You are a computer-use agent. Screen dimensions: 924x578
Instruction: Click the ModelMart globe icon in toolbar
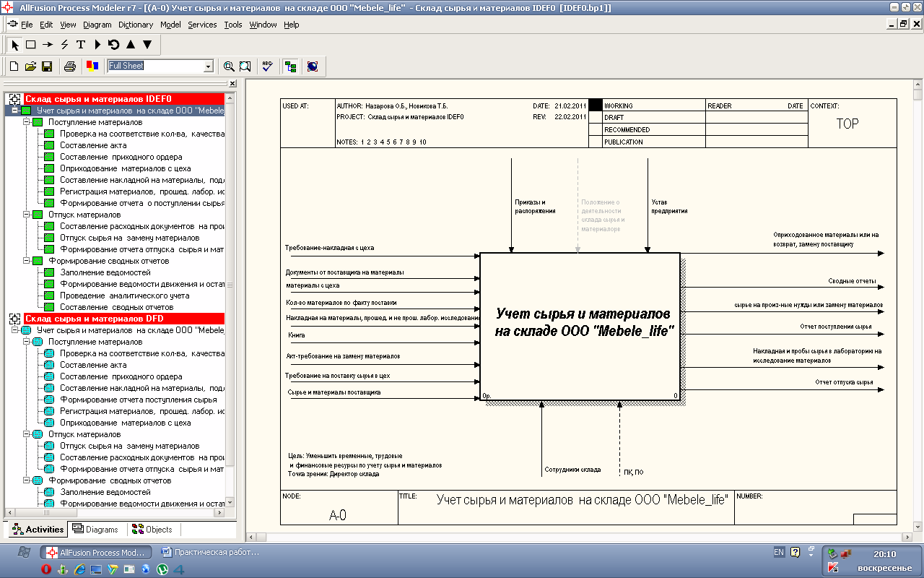(x=313, y=66)
